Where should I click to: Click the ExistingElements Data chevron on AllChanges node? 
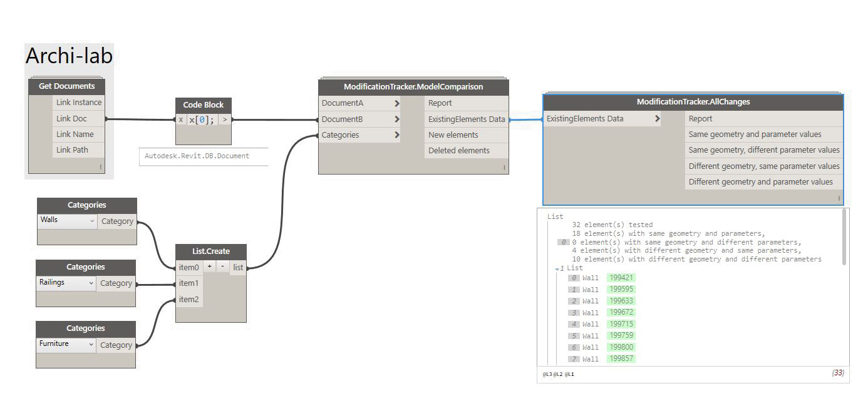657,119
